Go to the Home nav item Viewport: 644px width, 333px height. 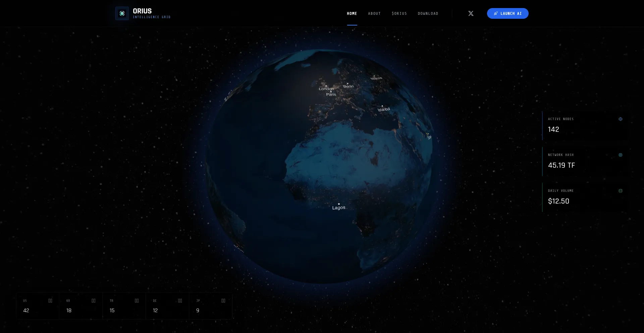point(352,13)
